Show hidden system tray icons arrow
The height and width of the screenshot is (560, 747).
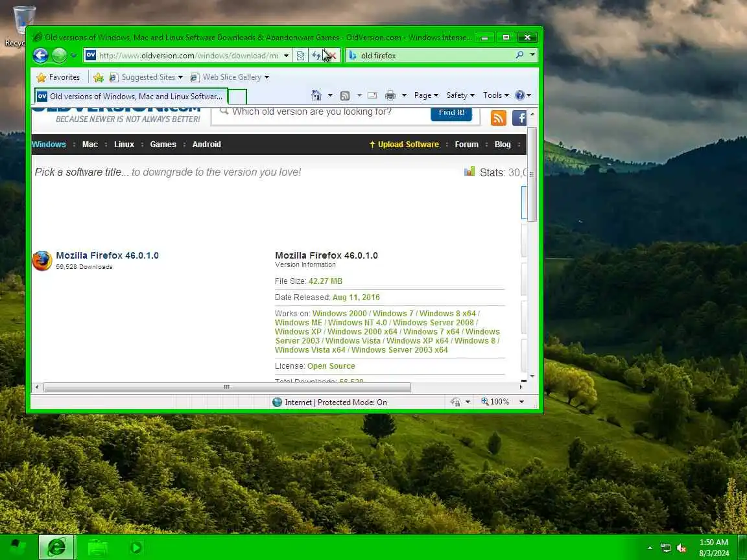650,548
